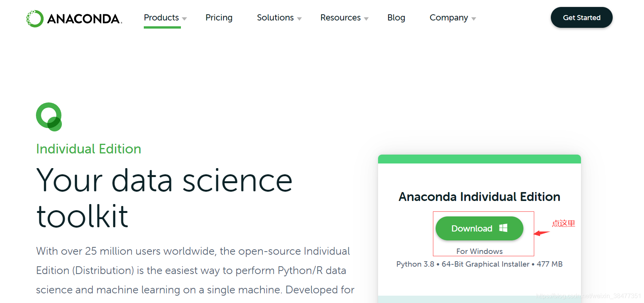This screenshot has height=303, width=644.
Task: Open the Resources menu label
Action: pyautogui.click(x=340, y=18)
